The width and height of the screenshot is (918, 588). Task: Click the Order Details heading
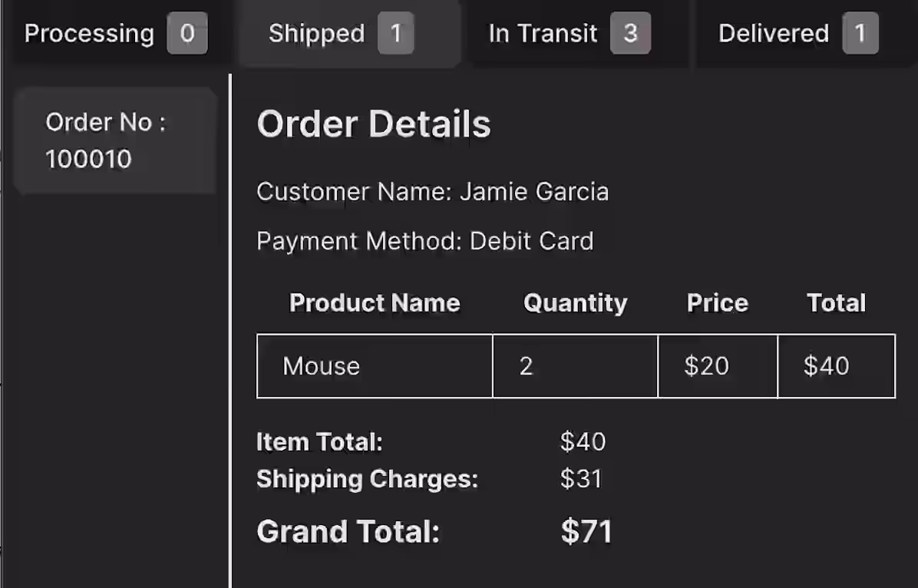click(x=374, y=124)
